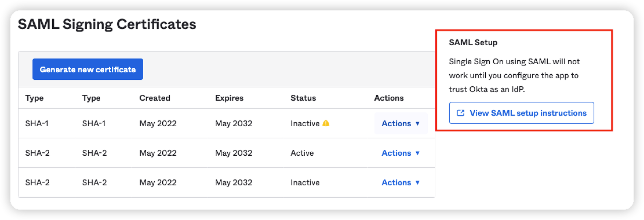This screenshot has width=644, height=220.
Task: Click the Created column header
Action: 155,98
